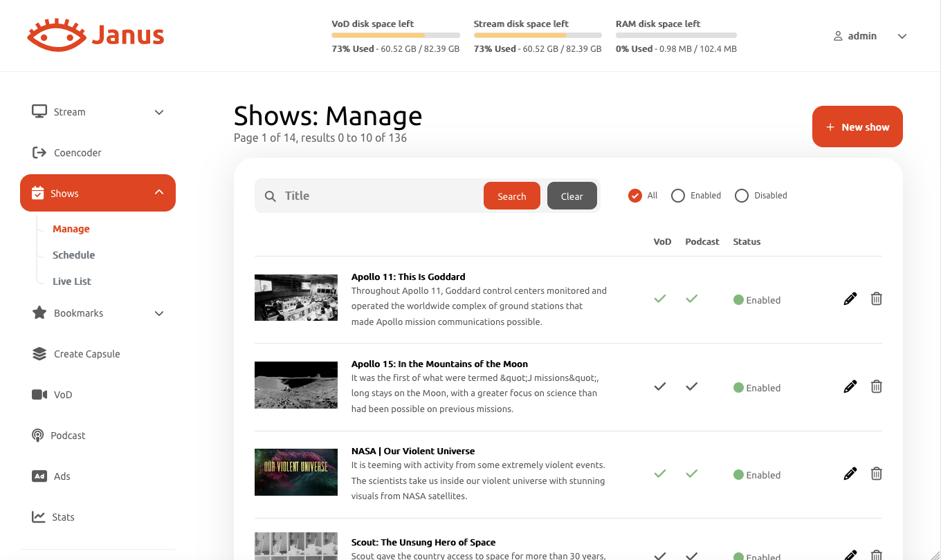Click the VoD disk space usage bar

click(396, 35)
